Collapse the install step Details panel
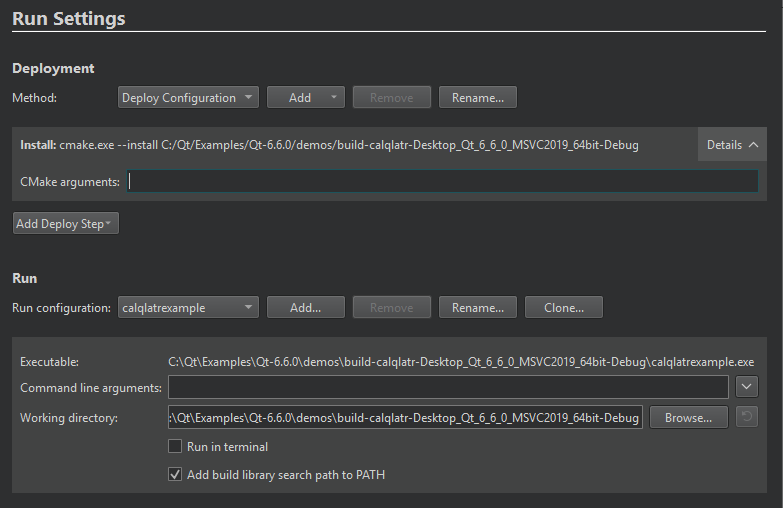 click(x=732, y=145)
